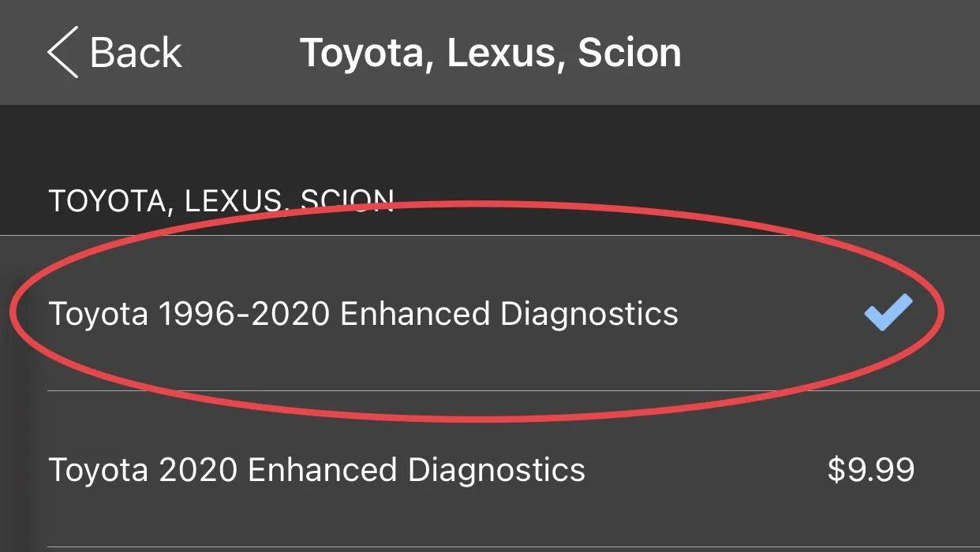The height and width of the screenshot is (552, 980).
Task: Tap the $9.99 price button
Action: point(870,470)
